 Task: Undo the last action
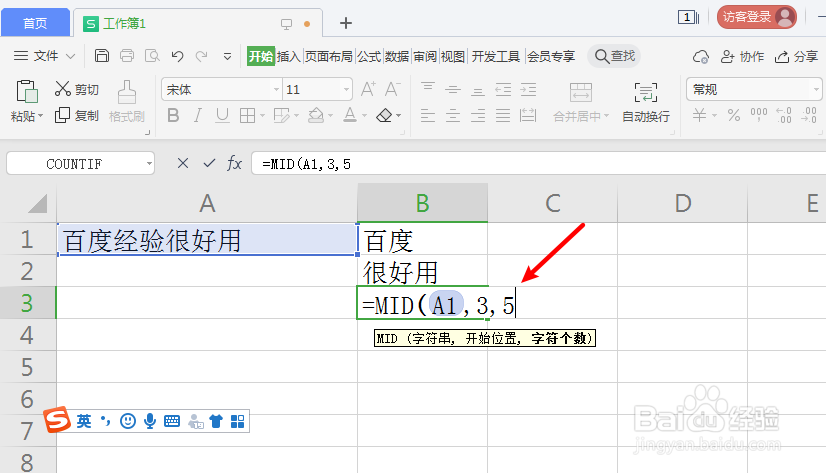click(178, 56)
